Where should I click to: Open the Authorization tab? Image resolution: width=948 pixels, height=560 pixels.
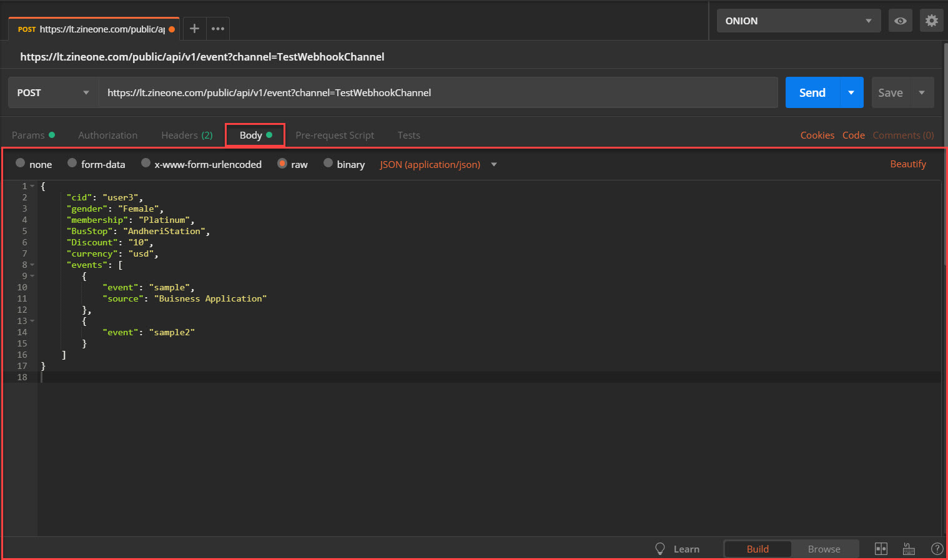tap(108, 135)
